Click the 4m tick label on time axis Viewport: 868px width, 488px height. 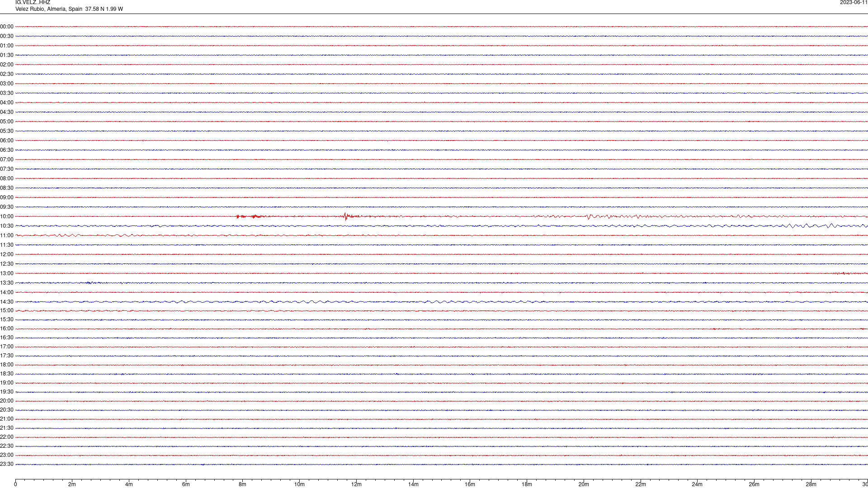click(129, 484)
